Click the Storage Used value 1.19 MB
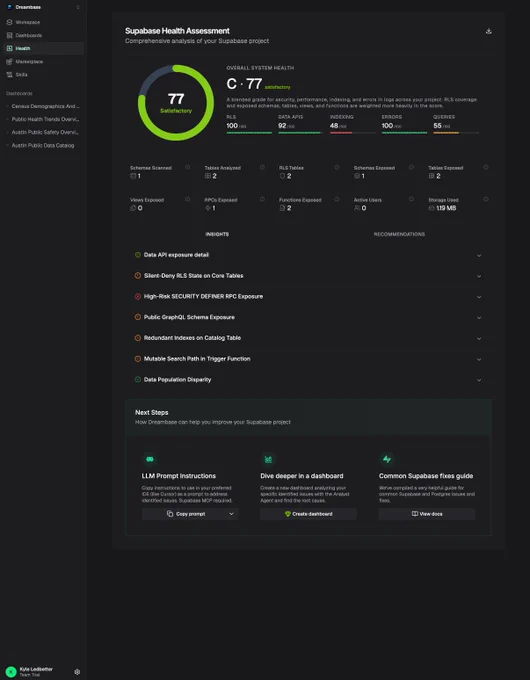The image size is (530, 680). (x=446, y=208)
